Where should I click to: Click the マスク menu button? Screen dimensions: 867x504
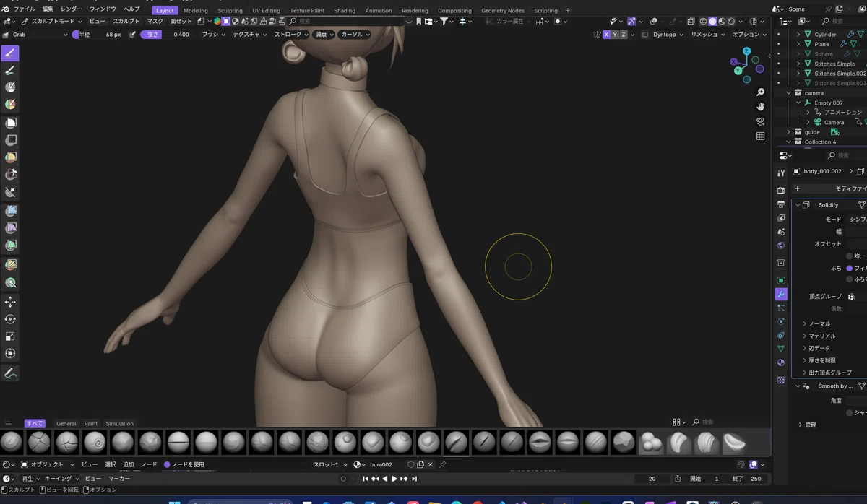pyautogui.click(x=155, y=22)
